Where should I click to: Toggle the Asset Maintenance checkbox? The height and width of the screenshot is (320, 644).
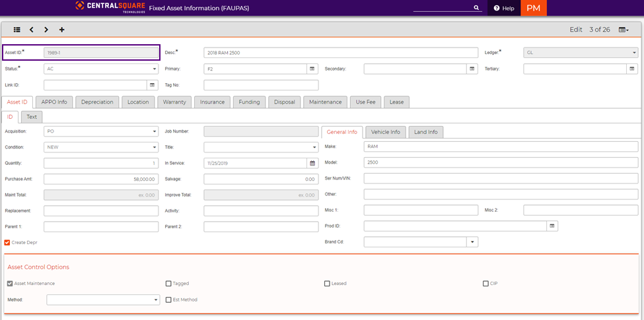tap(10, 284)
